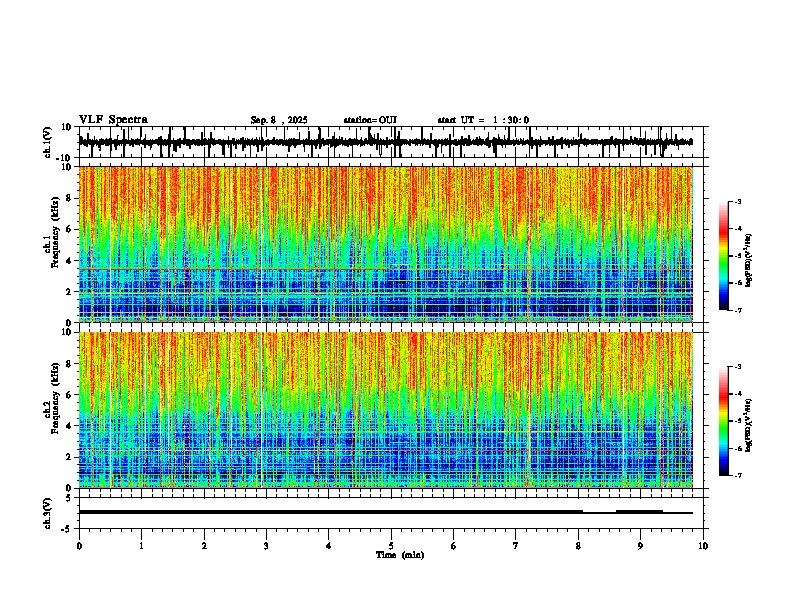The width and height of the screenshot is (792, 612).
Task: Click the ch.1 voltage waveform trace panel
Action: point(391,142)
